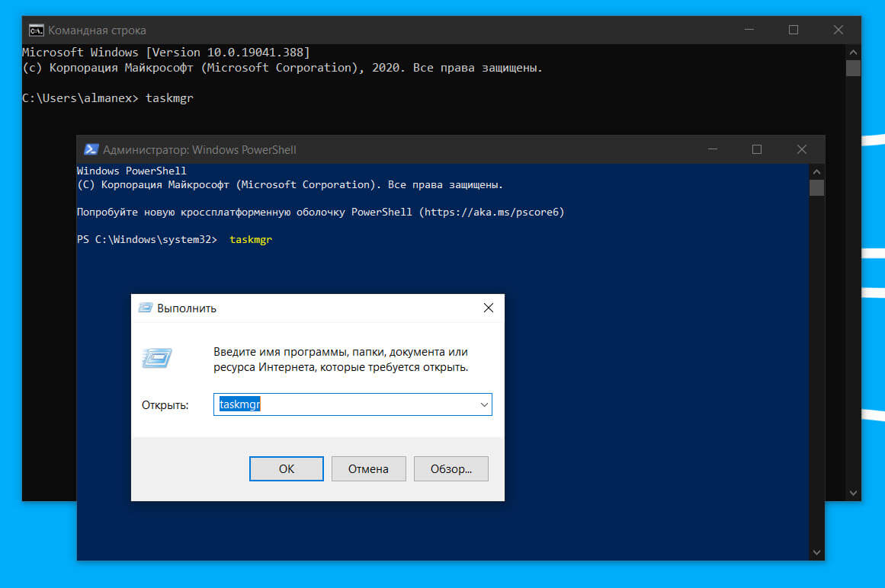The image size is (885, 588).
Task: Maximize the Командная строка window
Action: (x=794, y=30)
